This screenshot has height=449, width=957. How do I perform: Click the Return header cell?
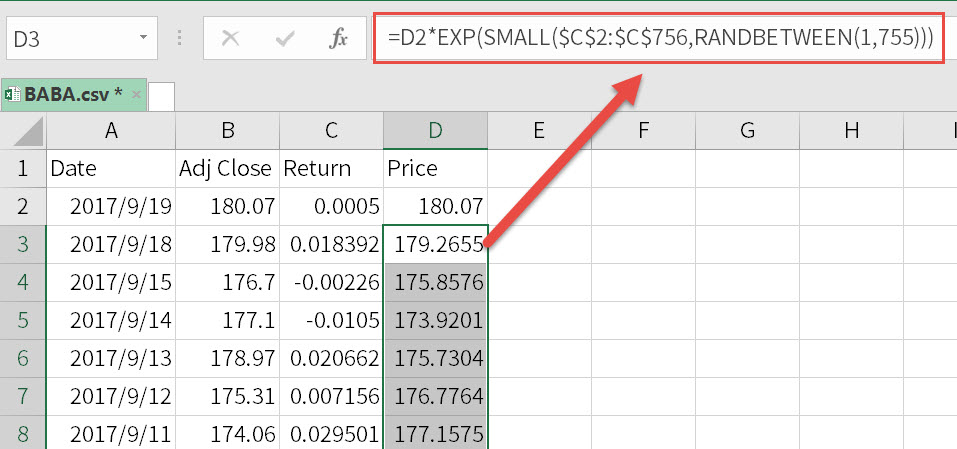tap(331, 168)
